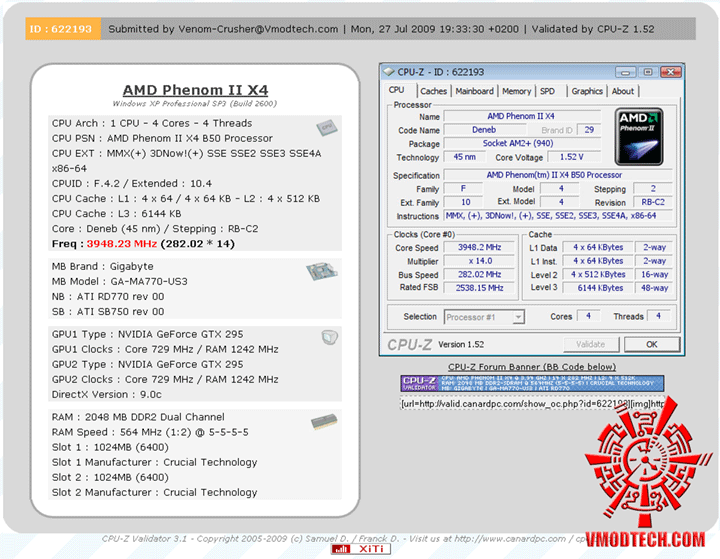Viewport: 720px width, 559px height.
Task: Click the Specification field text
Action: click(558, 175)
